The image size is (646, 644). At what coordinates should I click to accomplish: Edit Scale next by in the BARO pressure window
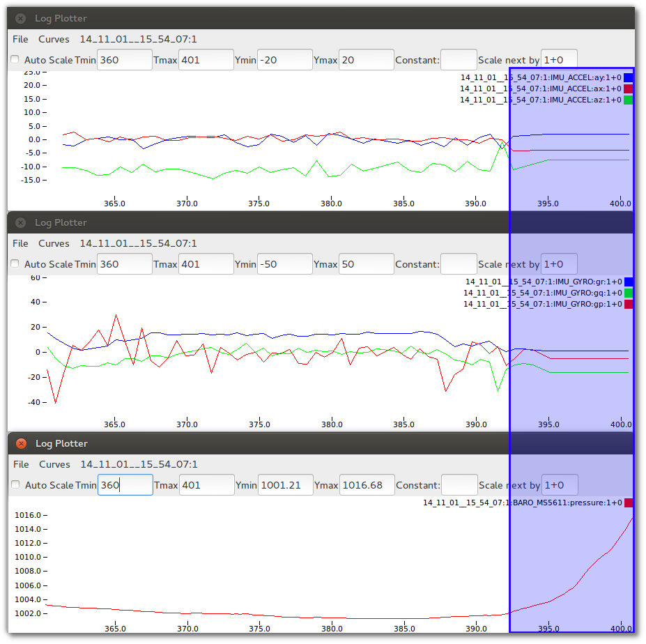point(560,485)
